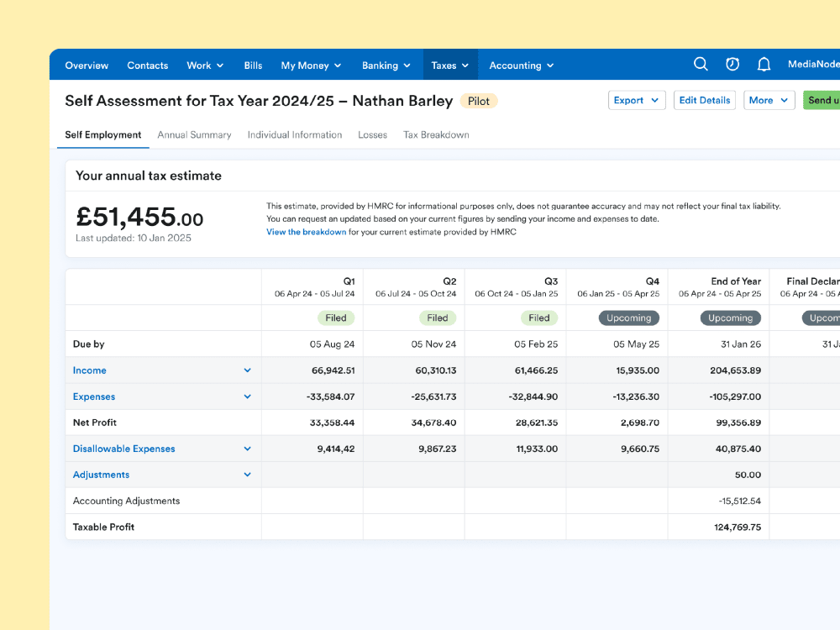This screenshot has height=630, width=840.
Task: Expand the Adjustments row
Action: tap(247, 474)
